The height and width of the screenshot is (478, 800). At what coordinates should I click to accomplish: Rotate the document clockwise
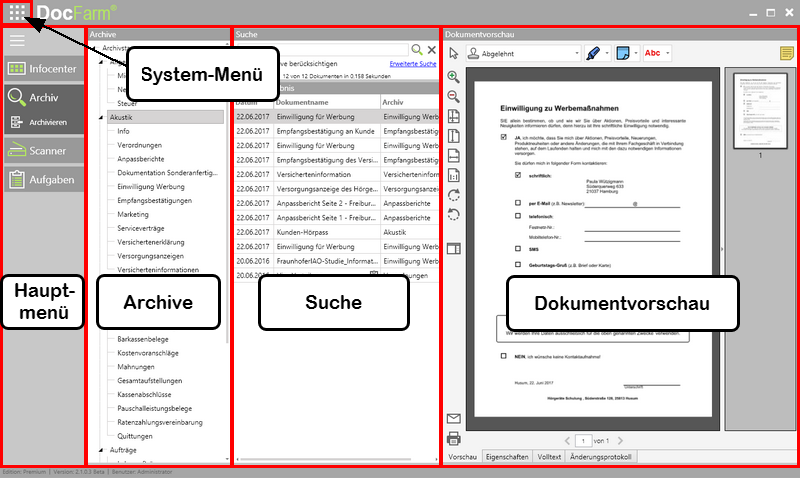(453, 194)
